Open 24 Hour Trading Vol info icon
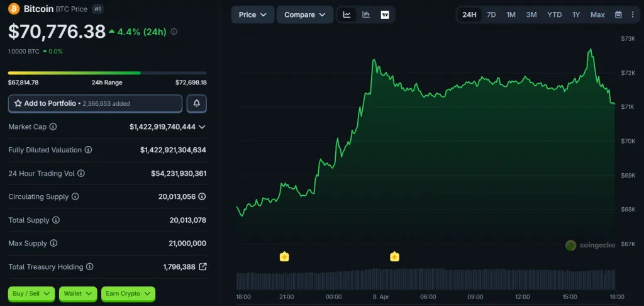644x306 pixels. click(81, 174)
